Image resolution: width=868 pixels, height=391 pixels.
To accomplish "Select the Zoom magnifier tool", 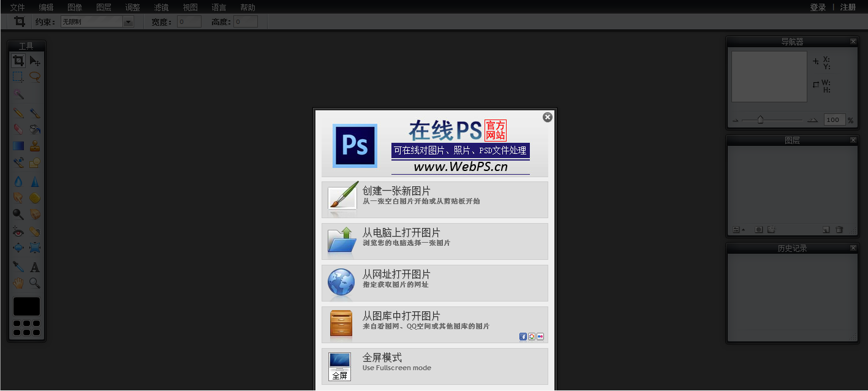I will [35, 283].
